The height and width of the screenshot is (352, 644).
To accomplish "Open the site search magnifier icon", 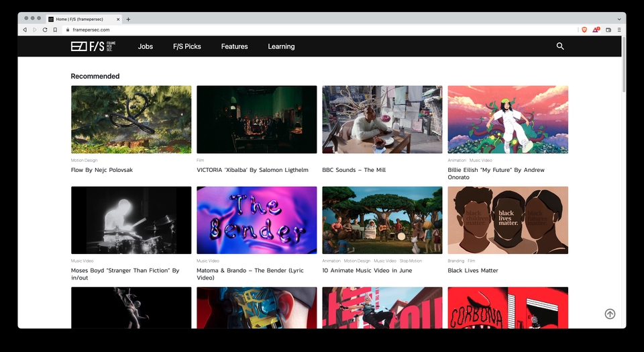I will click(559, 46).
